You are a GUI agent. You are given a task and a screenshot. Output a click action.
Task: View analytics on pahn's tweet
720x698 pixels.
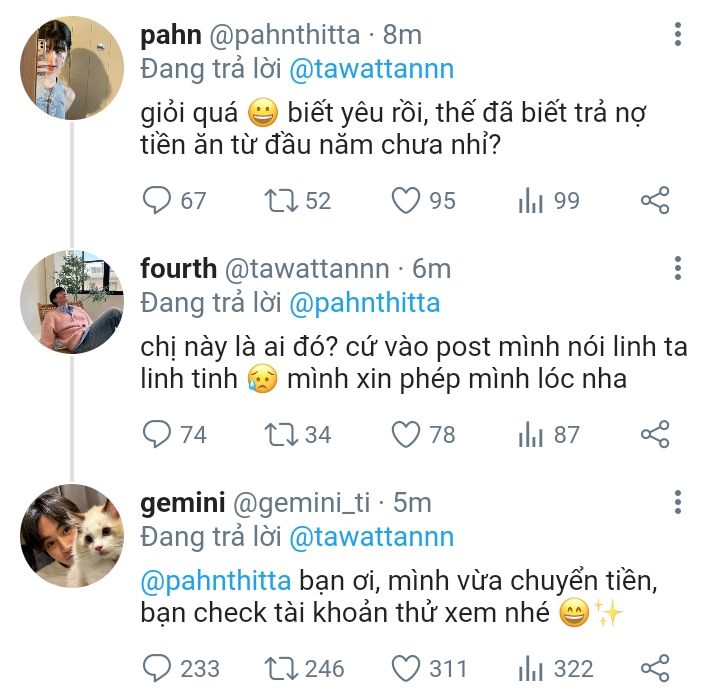pyautogui.click(x=530, y=201)
